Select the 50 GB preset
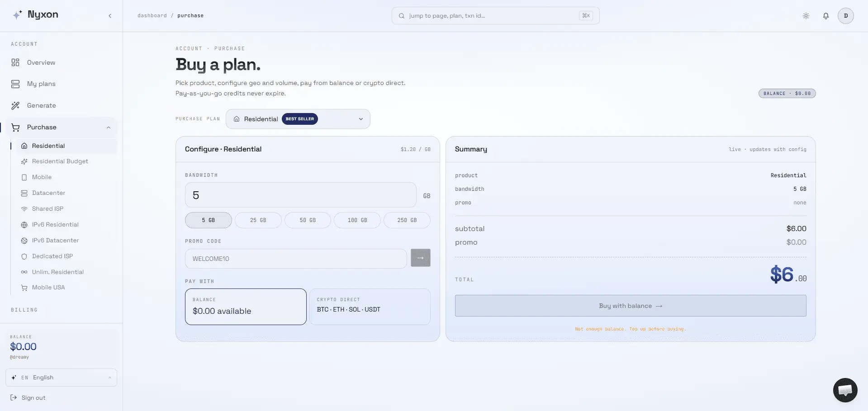Viewport: 868px width, 411px height. (x=308, y=220)
